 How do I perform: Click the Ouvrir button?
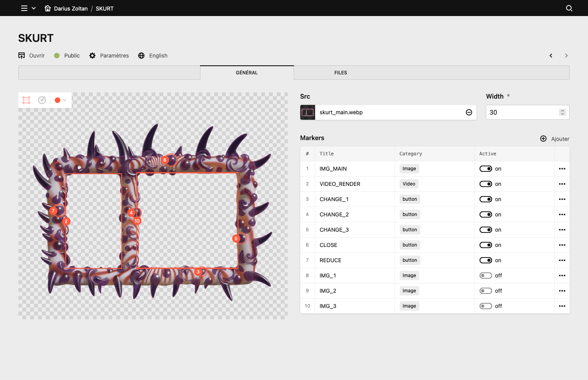click(x=32, y=56)
